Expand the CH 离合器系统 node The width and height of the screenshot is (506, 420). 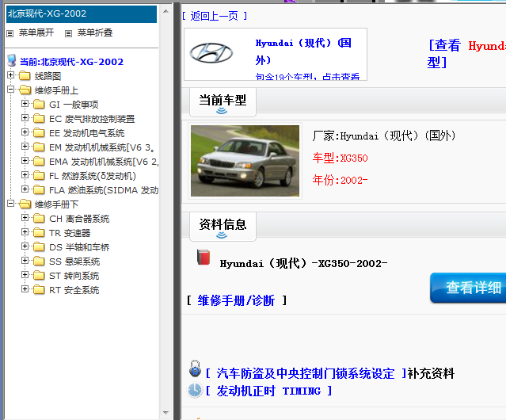pos(25,218)
